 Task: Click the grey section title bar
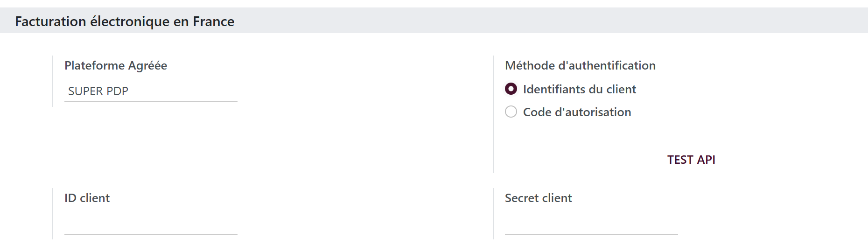pos(434,21)
